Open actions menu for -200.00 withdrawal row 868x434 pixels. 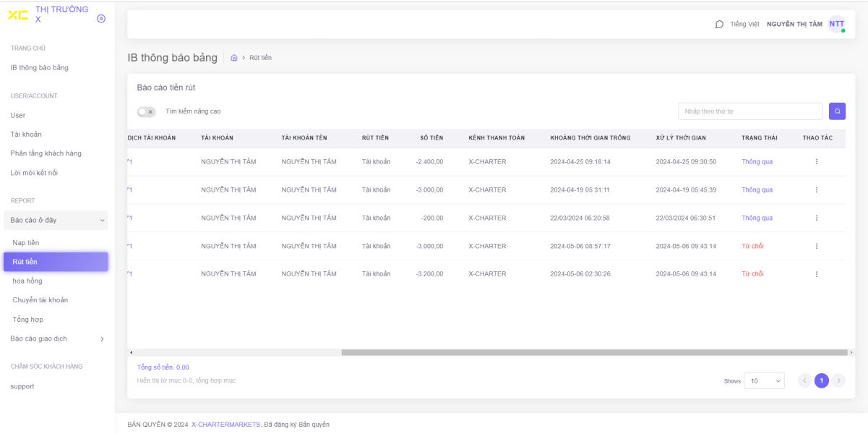point(817,218)
